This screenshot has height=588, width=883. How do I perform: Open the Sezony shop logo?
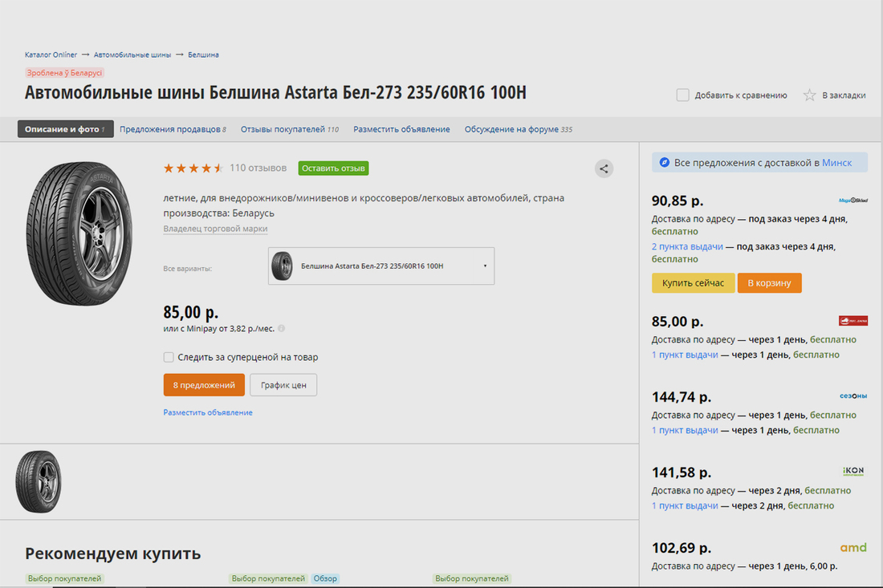tap(853, 395)
